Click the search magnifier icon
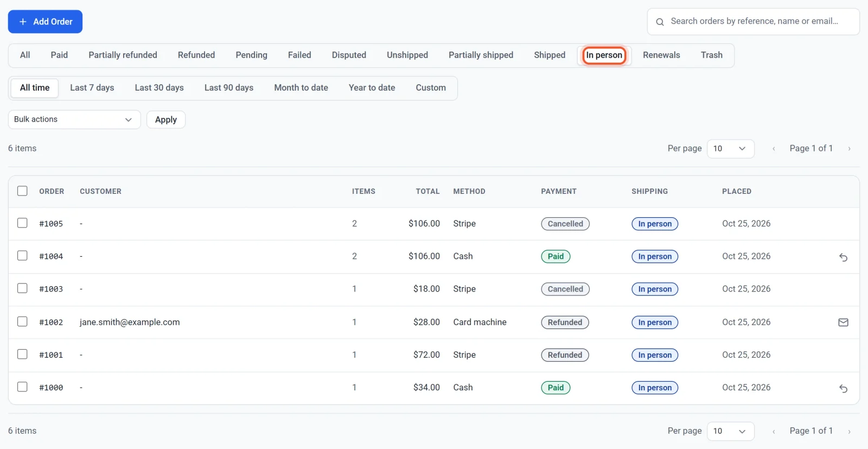This screenshot has width=868, height=449. click(x=660, y=22)
